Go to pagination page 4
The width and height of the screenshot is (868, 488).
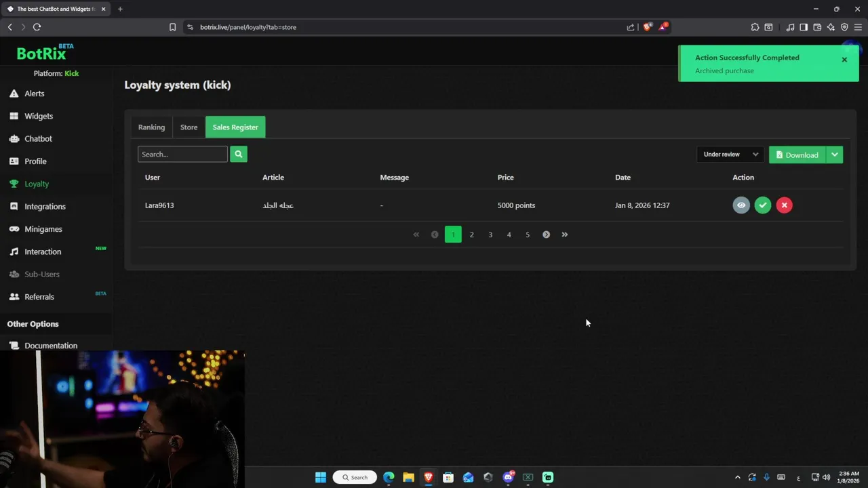click(509, 235)
